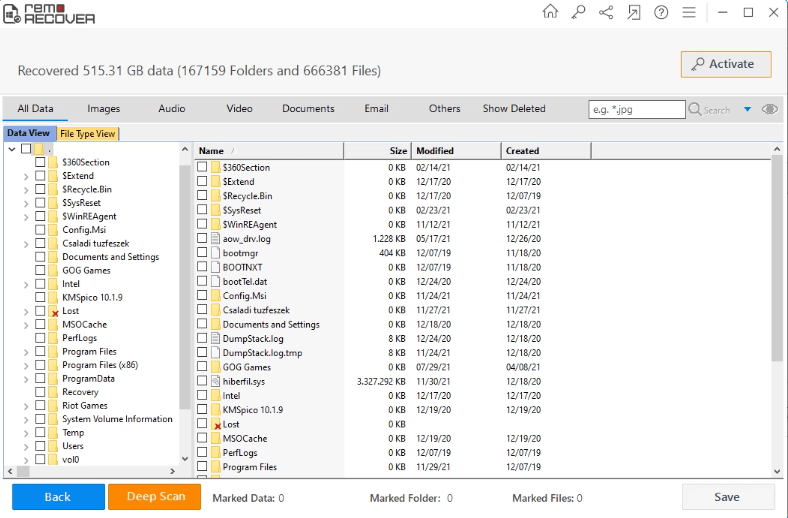This screenshot has height=518, width=788.
Task: Start a Deep Scan
Action: pos(155,497)
